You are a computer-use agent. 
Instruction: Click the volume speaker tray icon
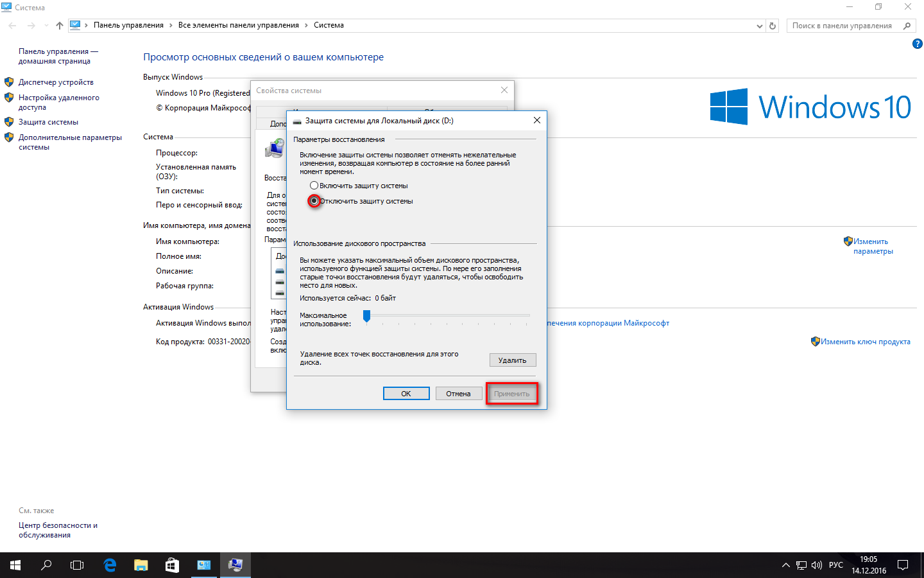(x=817, y=565)
